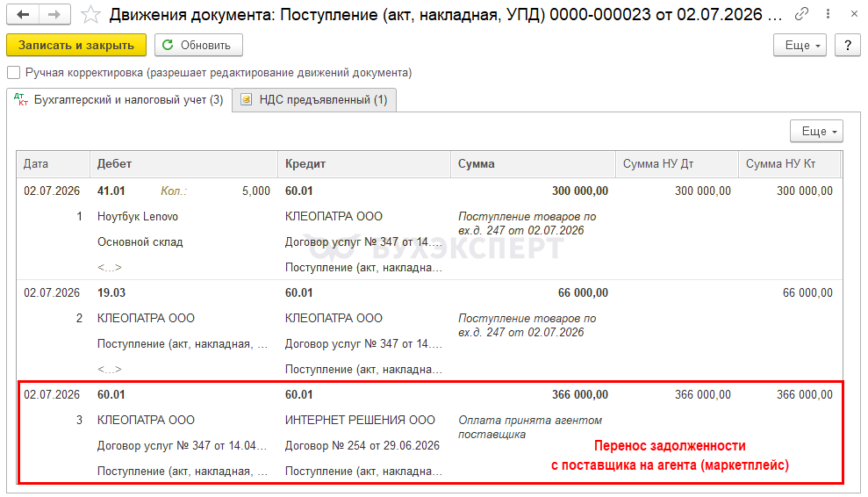
Task: Click the Кредит column header
Action: tap(364, 164)
